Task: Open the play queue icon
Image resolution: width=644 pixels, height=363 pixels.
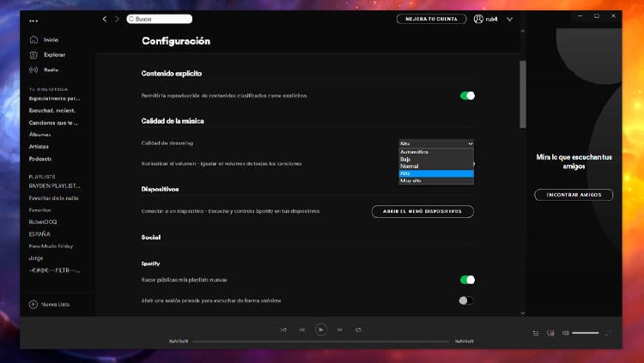Action: (x=536, y=333)
